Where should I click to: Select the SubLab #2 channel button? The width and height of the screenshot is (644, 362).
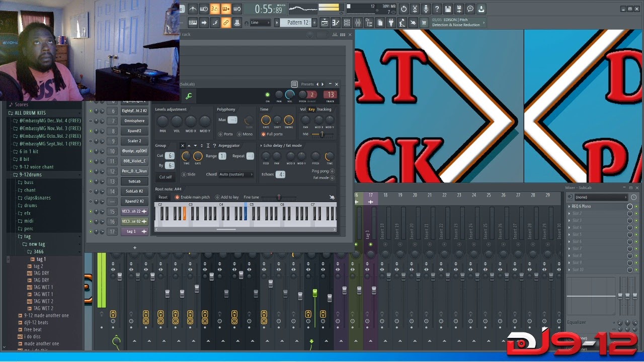tap(134, 191)
